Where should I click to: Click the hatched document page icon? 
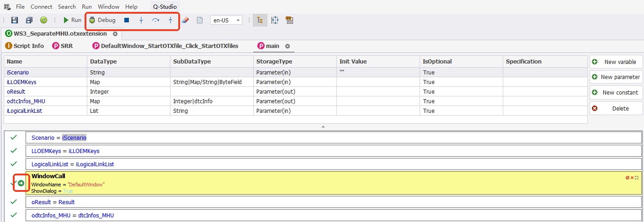(x=199, y=20)
